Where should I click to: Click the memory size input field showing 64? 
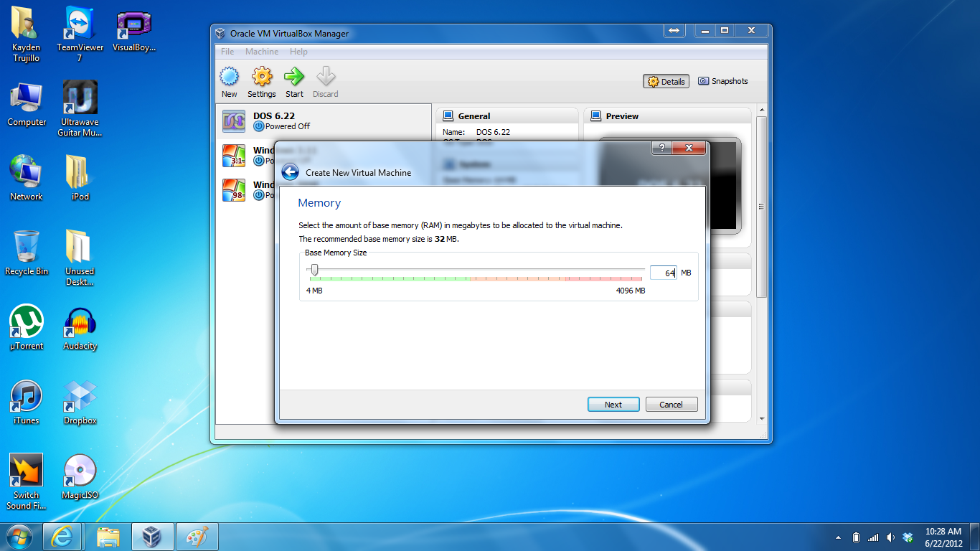click(x=664, y=273)
